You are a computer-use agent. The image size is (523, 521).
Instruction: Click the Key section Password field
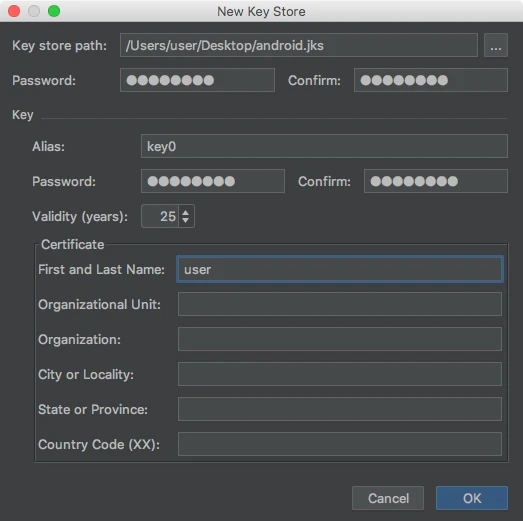coord(213,181)
